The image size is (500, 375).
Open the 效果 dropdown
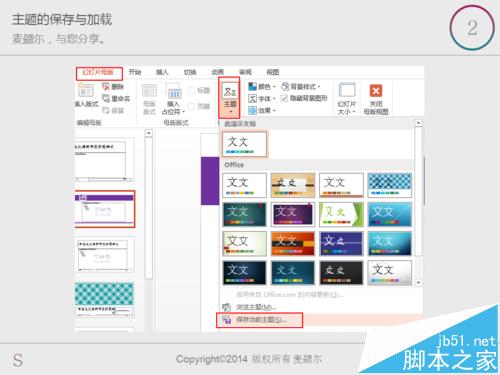(x=262, y=110)
